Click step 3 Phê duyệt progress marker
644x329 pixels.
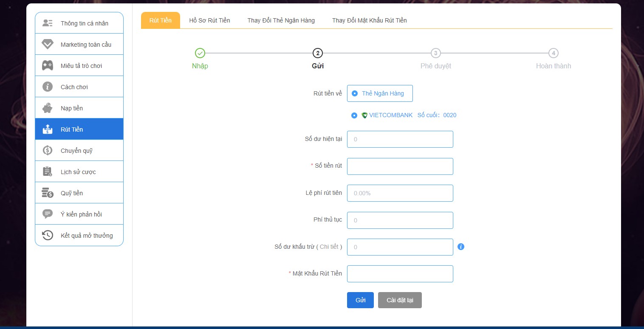click(435, 53)
